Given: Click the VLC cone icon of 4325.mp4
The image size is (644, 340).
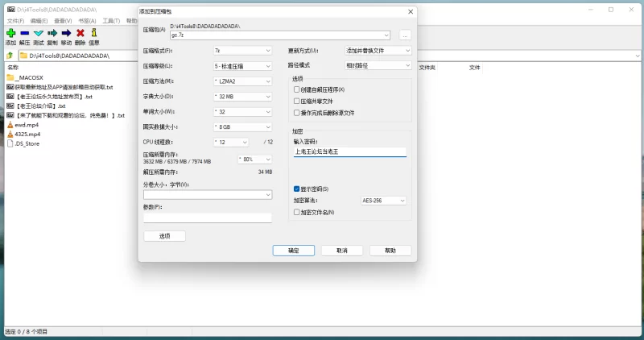Looking at the screenshot, I should coord(10,134).
